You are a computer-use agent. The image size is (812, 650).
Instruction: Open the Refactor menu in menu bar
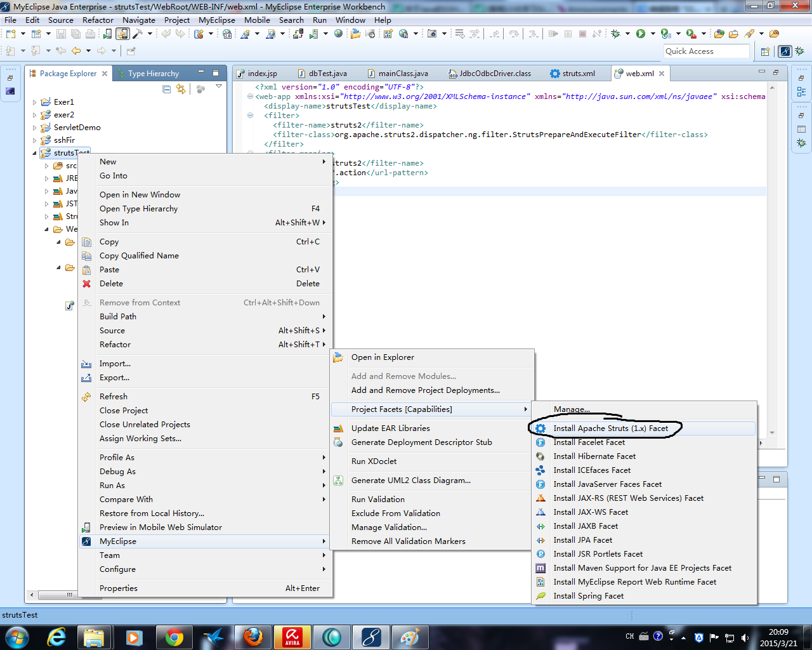98,20
